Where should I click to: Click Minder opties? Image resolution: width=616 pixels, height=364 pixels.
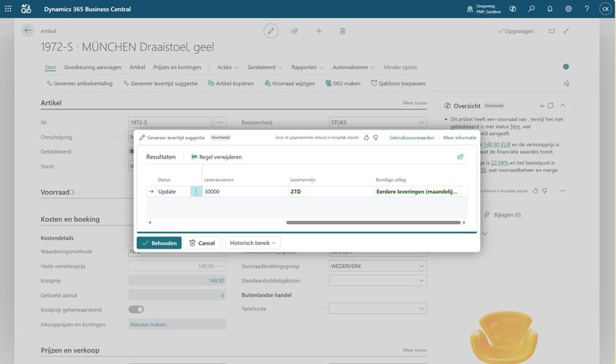(x=400, y=67)
